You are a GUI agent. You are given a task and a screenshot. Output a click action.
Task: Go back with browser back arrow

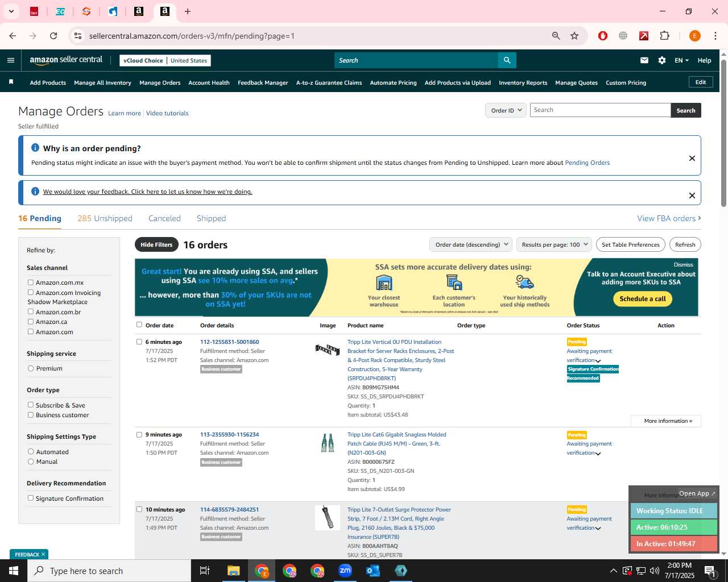tap(13, 36)
